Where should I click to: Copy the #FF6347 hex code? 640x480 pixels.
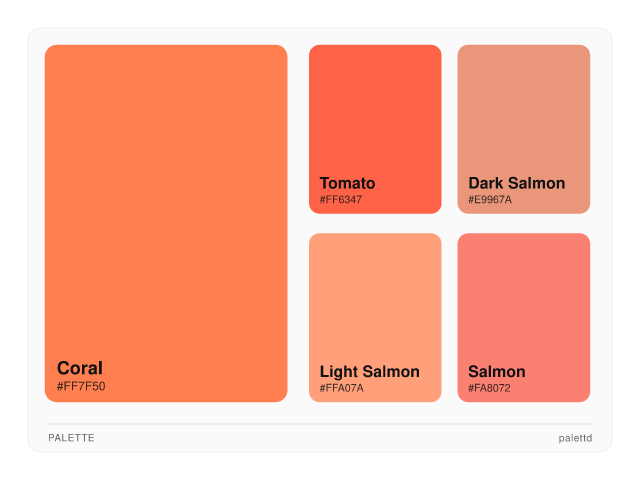click(x=341, y=200)
